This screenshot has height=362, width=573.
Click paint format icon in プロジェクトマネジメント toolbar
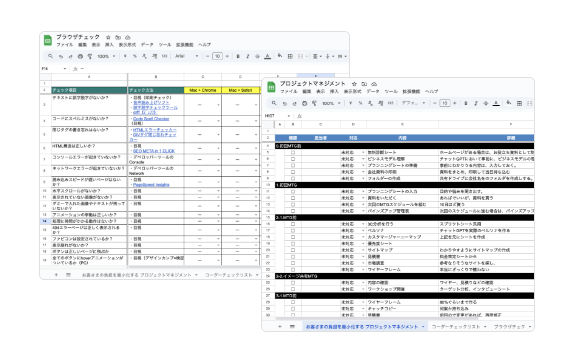point(314,103)
